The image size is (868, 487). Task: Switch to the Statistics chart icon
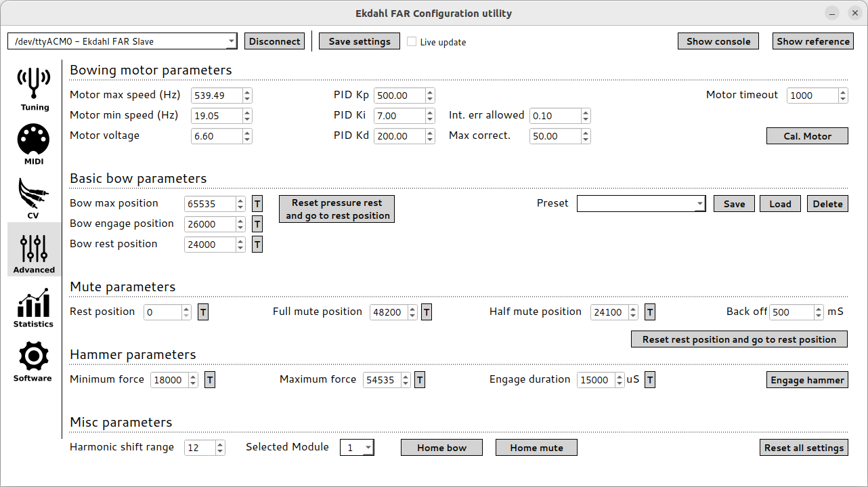pyautogui.click(x=34, y=305)
